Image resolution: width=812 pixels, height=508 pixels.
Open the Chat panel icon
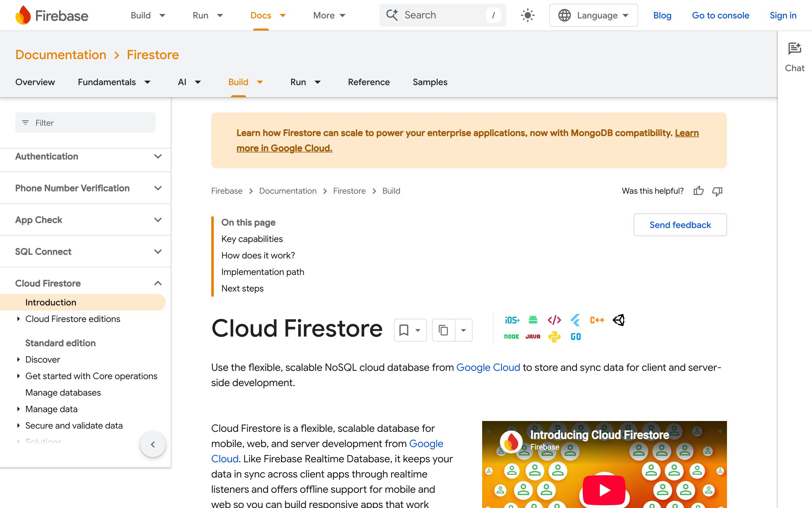click(x=795, y=49)
